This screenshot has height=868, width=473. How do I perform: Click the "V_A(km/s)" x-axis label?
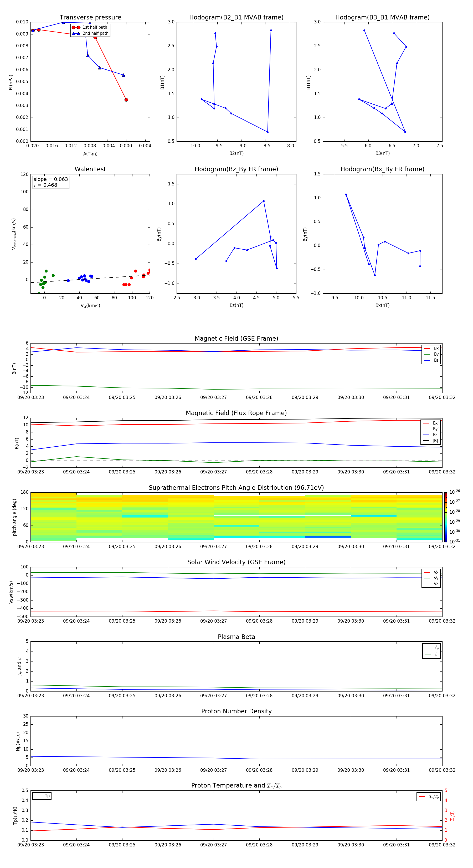(90, 306)
